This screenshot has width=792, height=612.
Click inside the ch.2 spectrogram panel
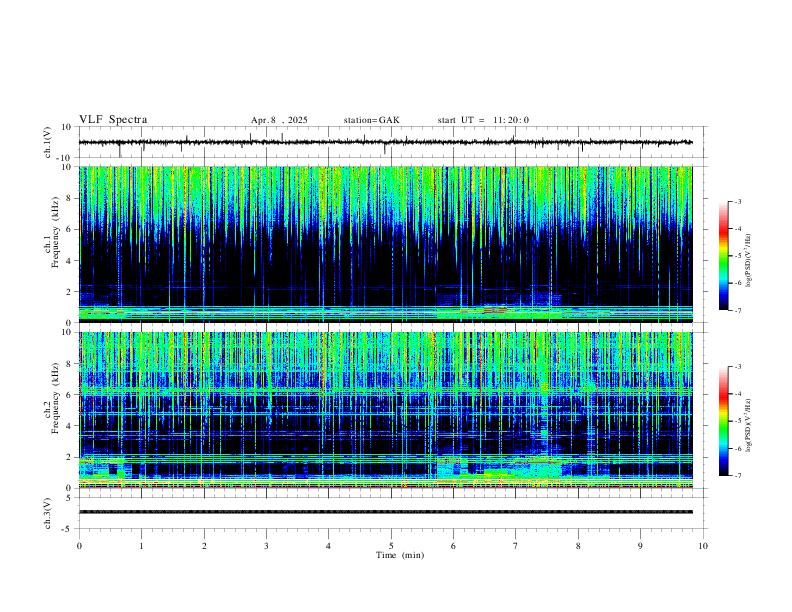[385, 410]
